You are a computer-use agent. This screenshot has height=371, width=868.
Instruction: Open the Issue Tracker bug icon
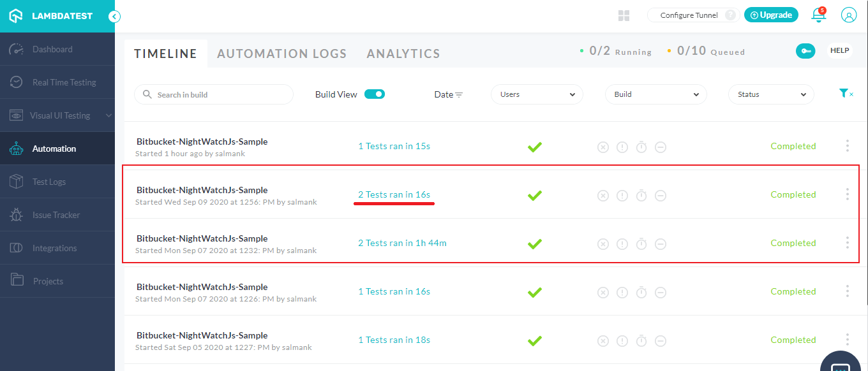(16, 215)
